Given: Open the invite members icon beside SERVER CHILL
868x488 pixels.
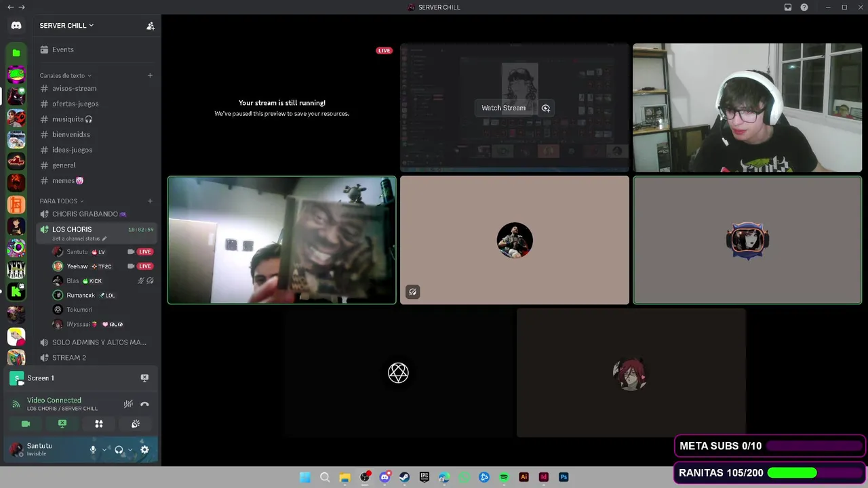Looking at the screenshot, I should [x=151, y=26].
